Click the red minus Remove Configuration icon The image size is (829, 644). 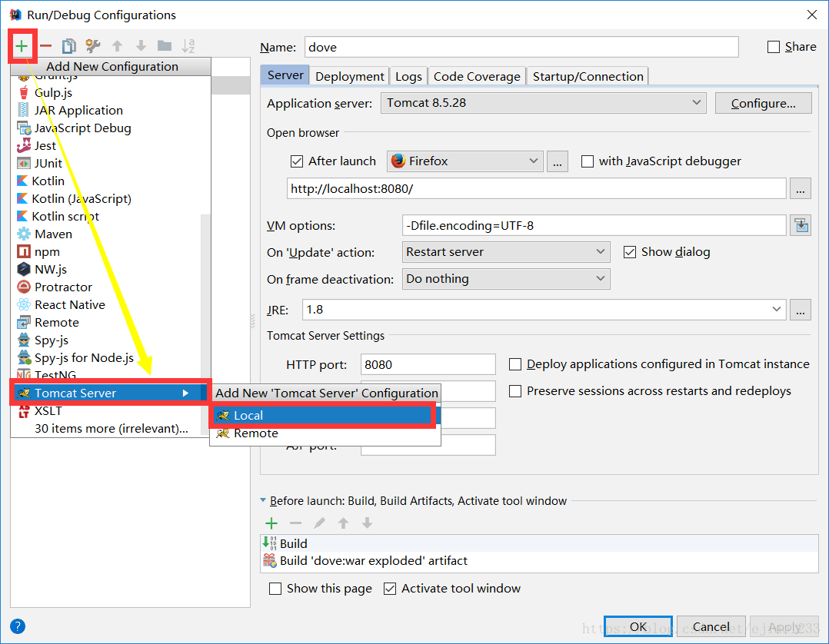46,46
